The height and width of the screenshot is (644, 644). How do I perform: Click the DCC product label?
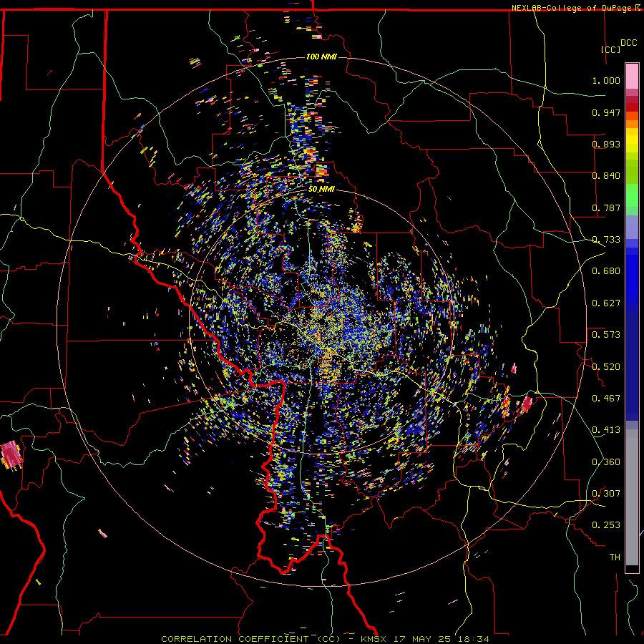coord(628,43)
